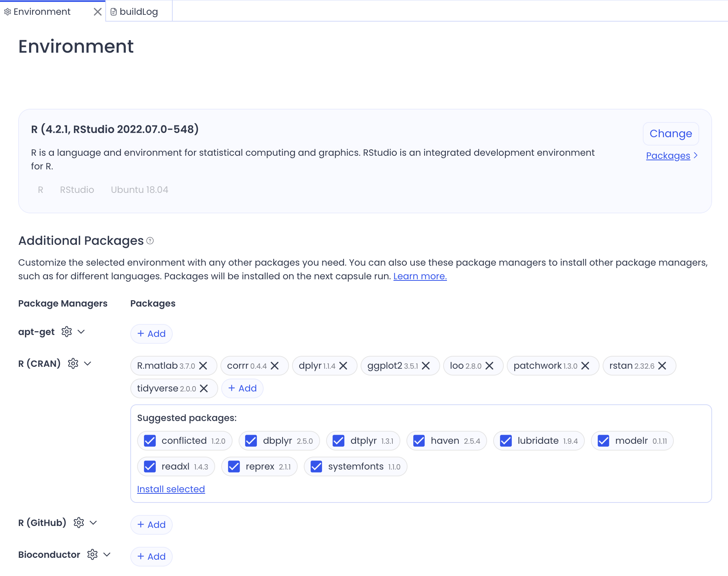Close the Environment tab
Viewport: 728px width, 576px height.
pyautogui.click(x=97, y=11)
